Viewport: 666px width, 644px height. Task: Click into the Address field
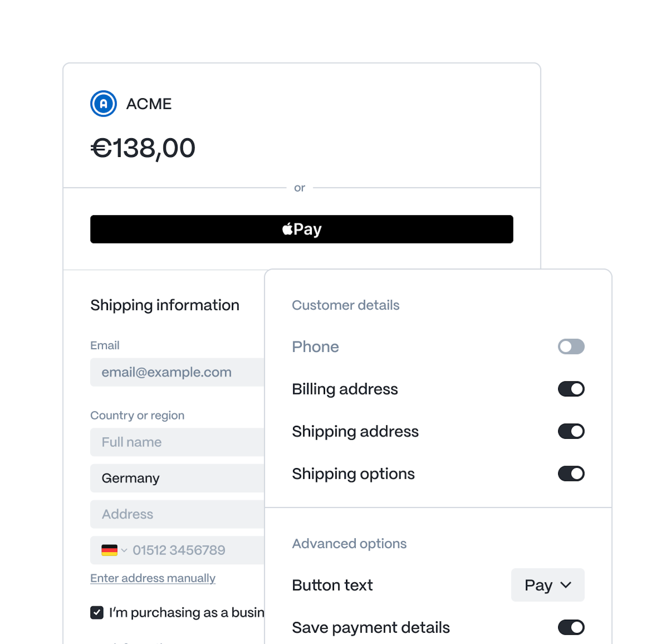177,514
